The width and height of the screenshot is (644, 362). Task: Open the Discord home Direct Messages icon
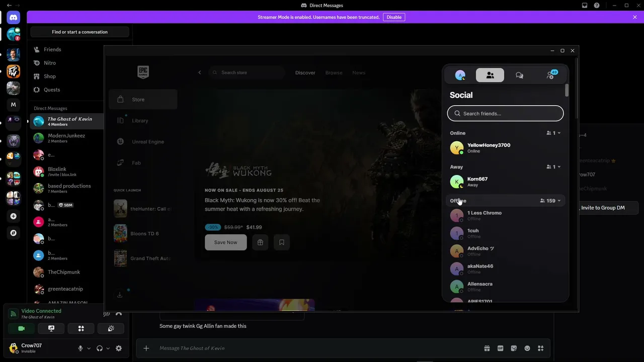click(14, 18)
